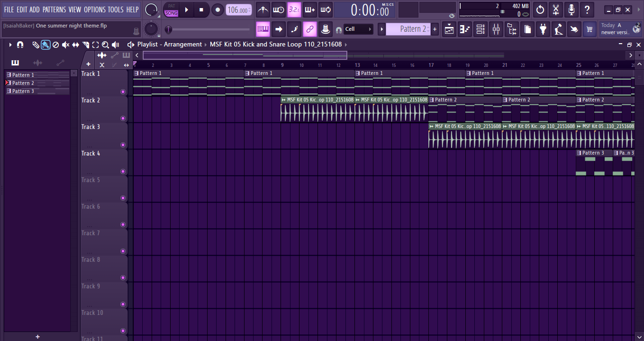Open first Pattern 1 clip menu icon
Viewport: 644px width, 341px height.
click(x=136, y=73)
